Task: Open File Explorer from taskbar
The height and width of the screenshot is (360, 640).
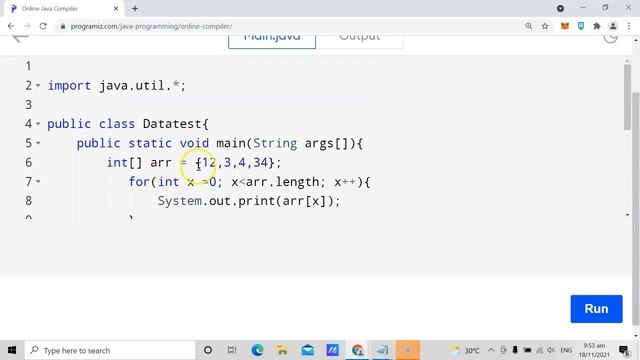Action: tap(282, 350)
